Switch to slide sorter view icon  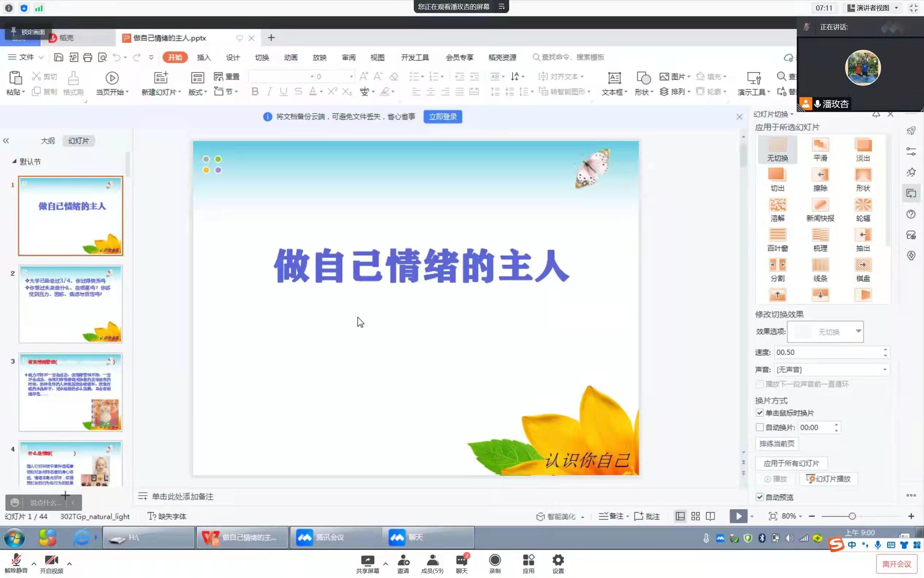point(696,516)
